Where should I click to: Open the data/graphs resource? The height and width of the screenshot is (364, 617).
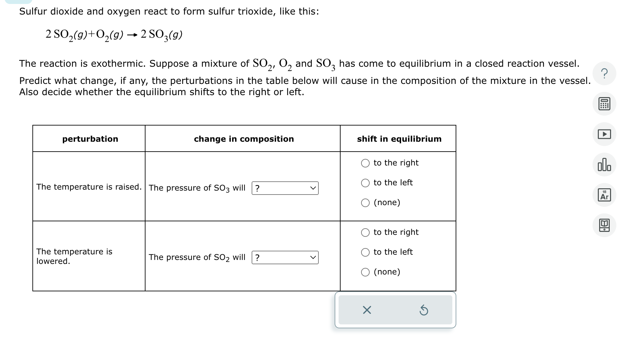click(x=604, y=164)
